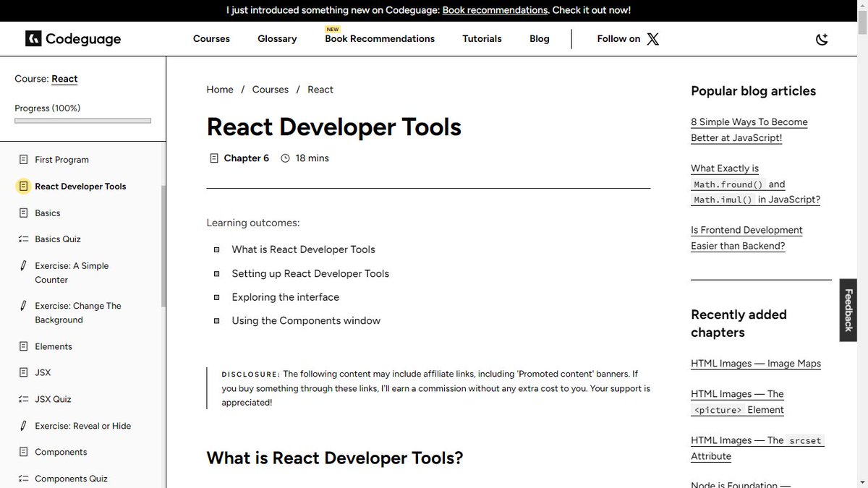Open the Elements chapter
The width and height of the screenshot is (868, 488).
tap(54, 346)
